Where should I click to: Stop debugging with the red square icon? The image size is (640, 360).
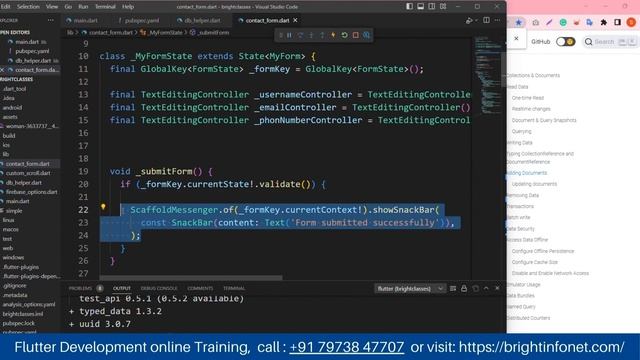356,35
